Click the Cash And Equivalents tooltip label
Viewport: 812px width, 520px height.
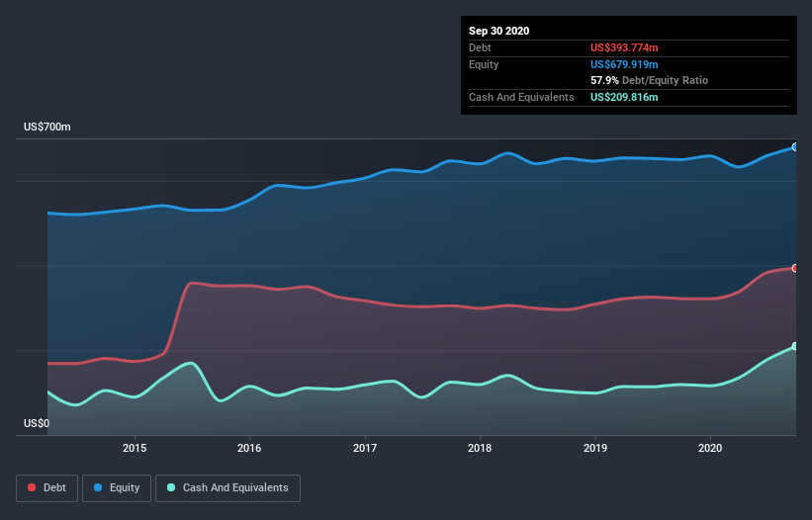(521, 97)
